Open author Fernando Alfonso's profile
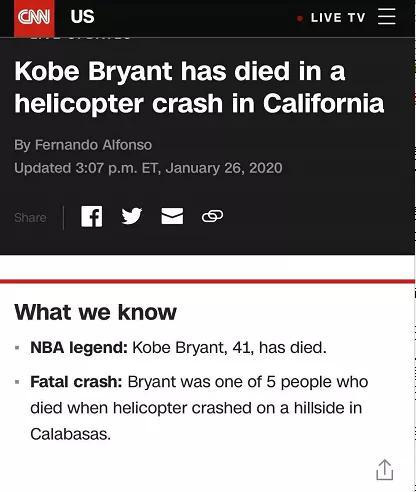The width and height of the screenshot is (416, 492). point(93,145)
